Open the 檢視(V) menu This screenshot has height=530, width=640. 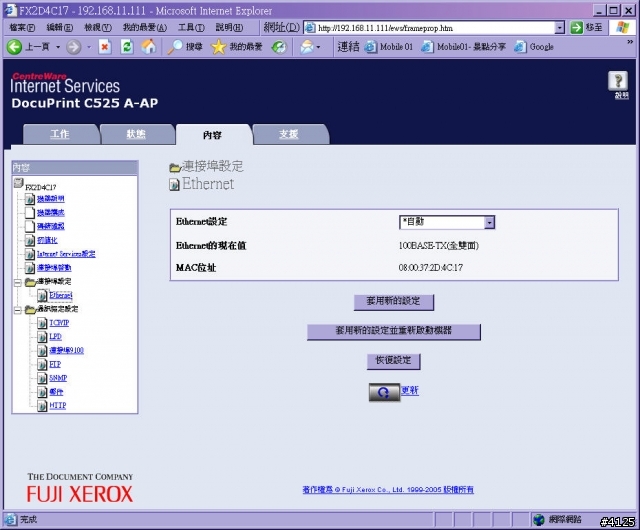98,27
